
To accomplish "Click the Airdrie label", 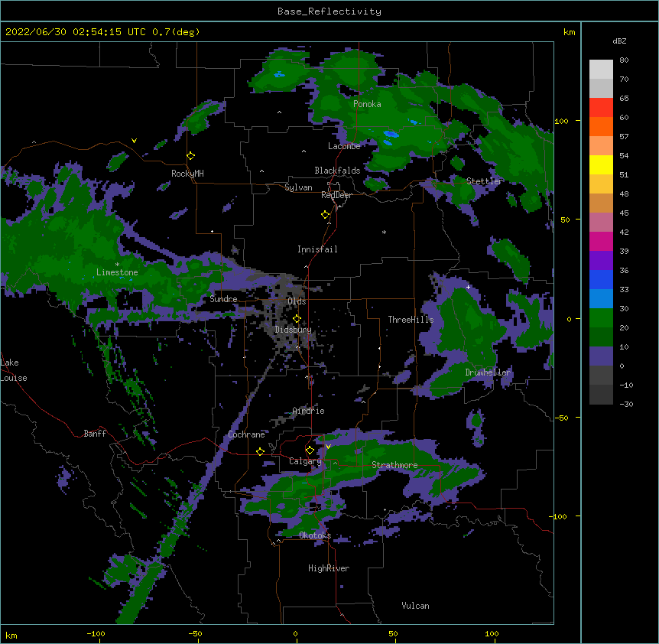I will 308,411.
